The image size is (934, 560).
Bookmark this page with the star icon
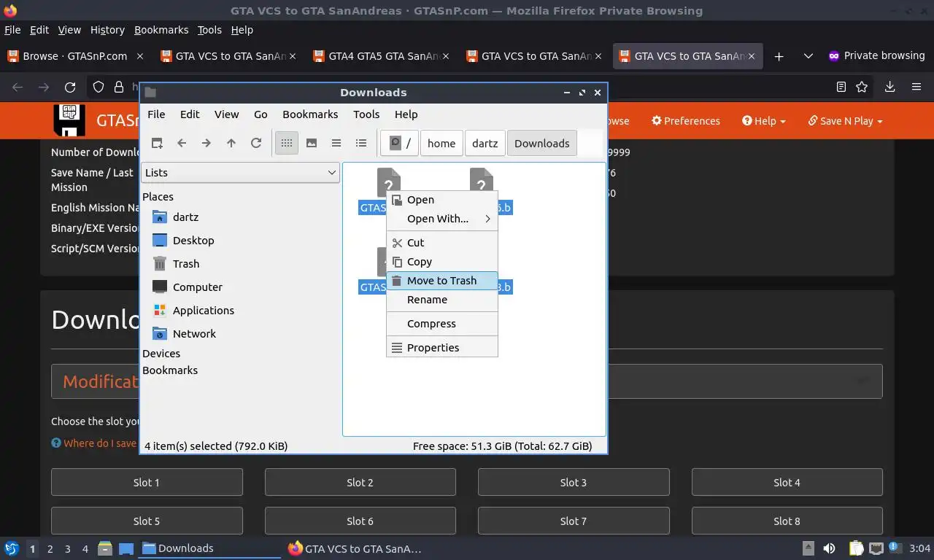click(x=862, y=87)
